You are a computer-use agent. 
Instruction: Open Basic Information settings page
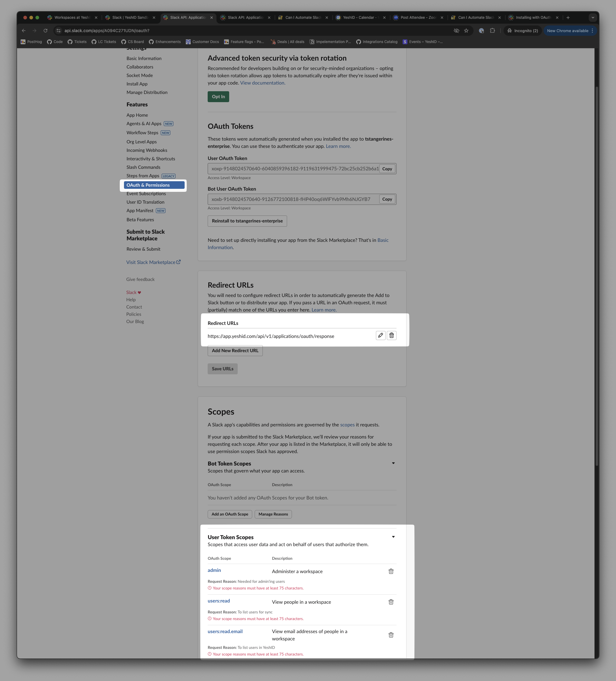144,58
